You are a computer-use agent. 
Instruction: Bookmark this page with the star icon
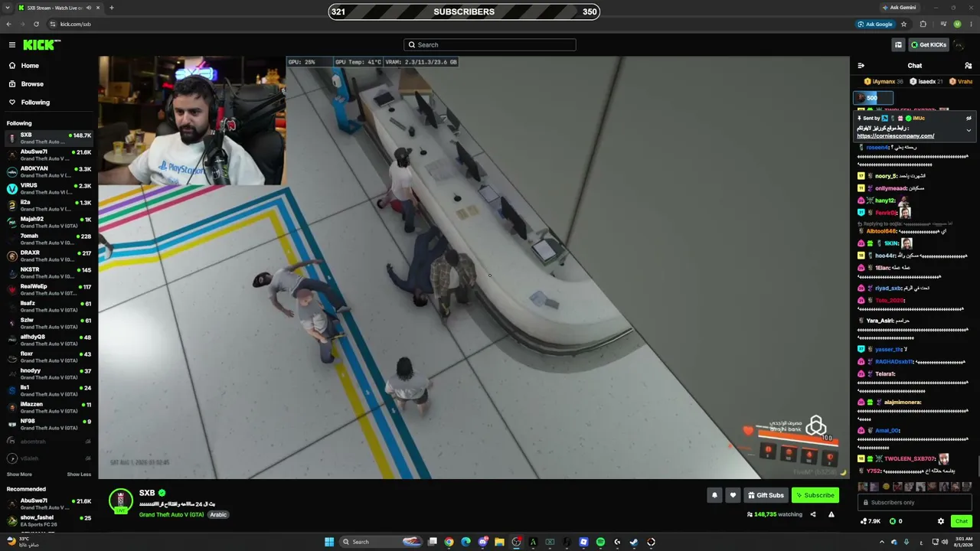tap(904, 24)
